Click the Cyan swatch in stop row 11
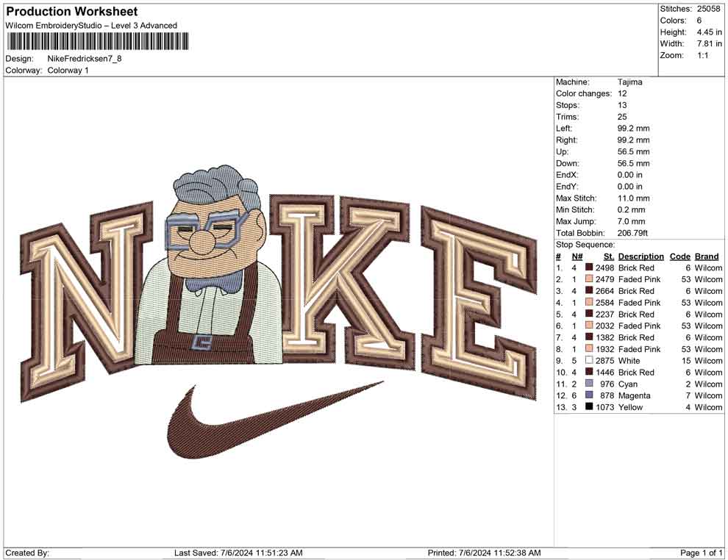 589,384
